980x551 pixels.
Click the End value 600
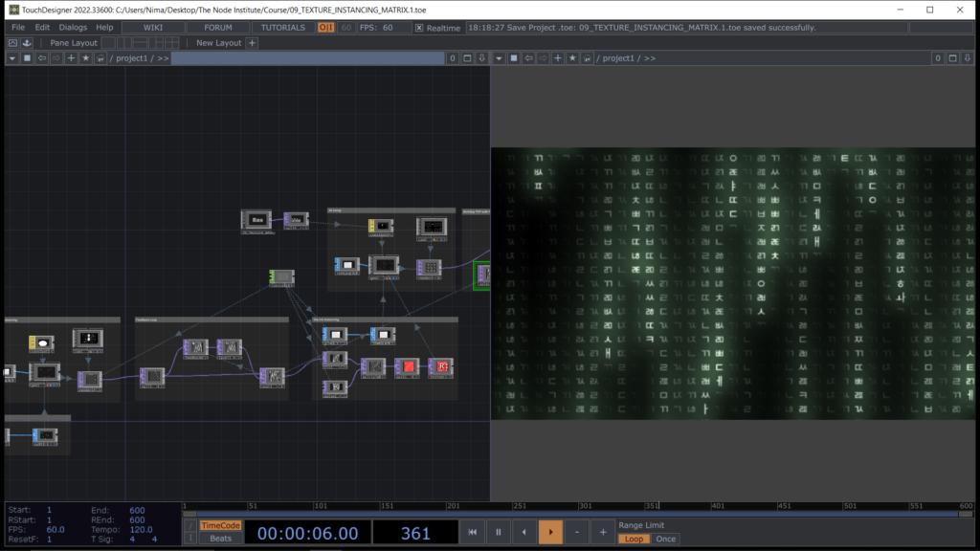pyautogui.click(x=137, y=510)
